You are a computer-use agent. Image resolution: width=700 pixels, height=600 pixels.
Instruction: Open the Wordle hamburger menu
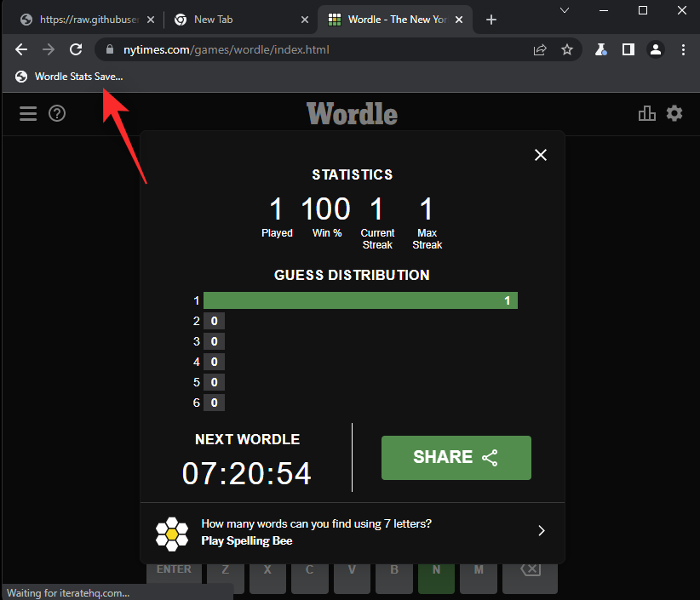(28, 113)
